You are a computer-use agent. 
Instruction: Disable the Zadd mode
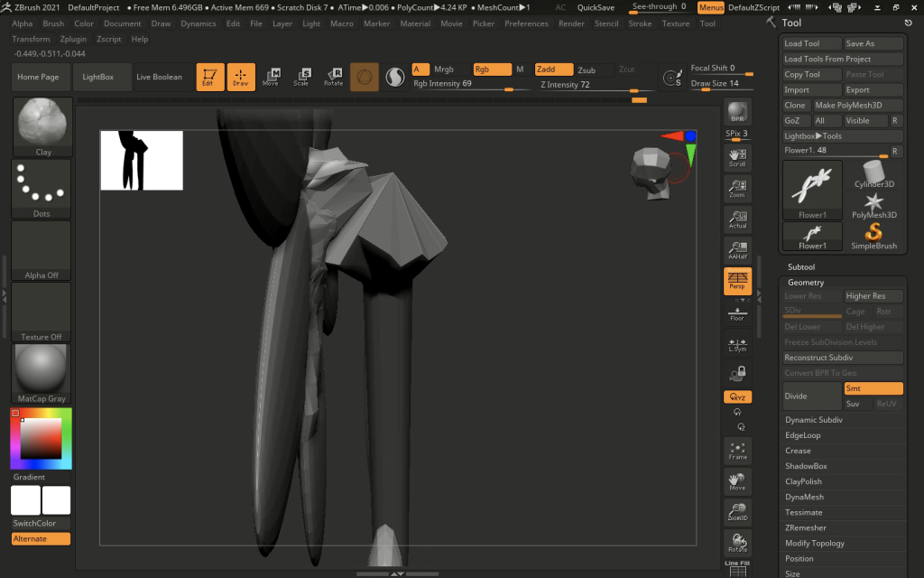click(553, 70)
